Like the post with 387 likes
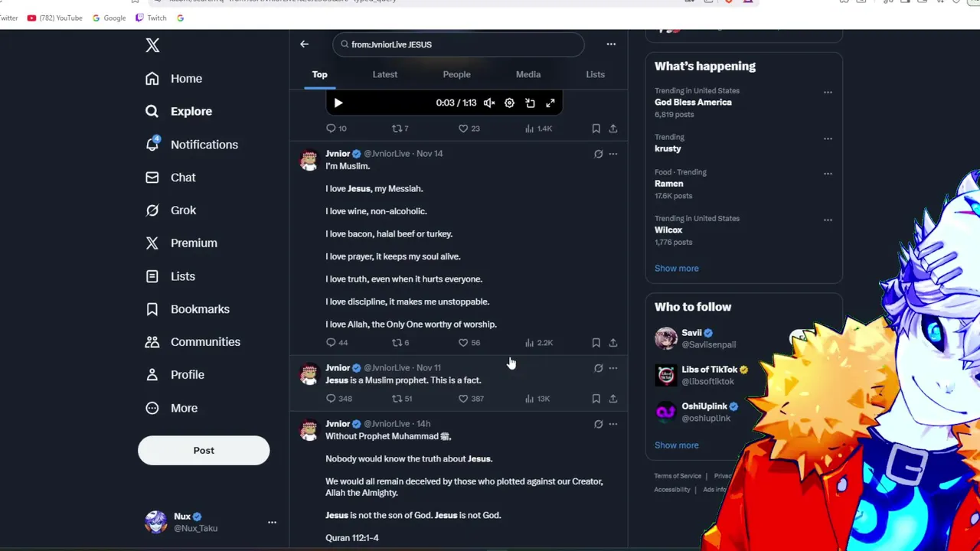This screenshot has height=551, width=980. (471, 399)
